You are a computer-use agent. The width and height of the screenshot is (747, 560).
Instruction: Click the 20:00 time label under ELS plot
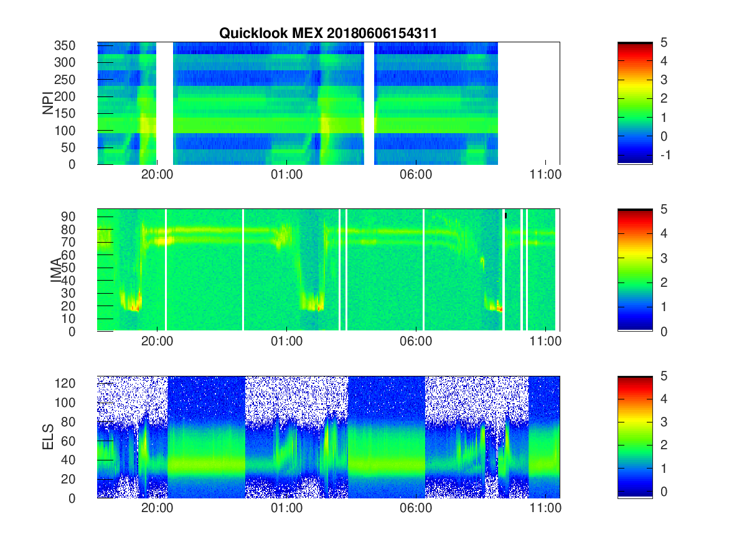pyautogui.click(x=157, y=508)
